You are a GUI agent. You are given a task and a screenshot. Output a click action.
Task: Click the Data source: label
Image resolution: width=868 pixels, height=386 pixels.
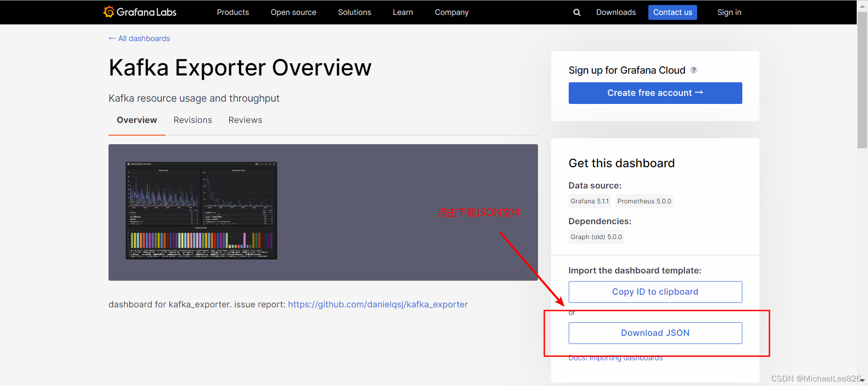point(595,185)
